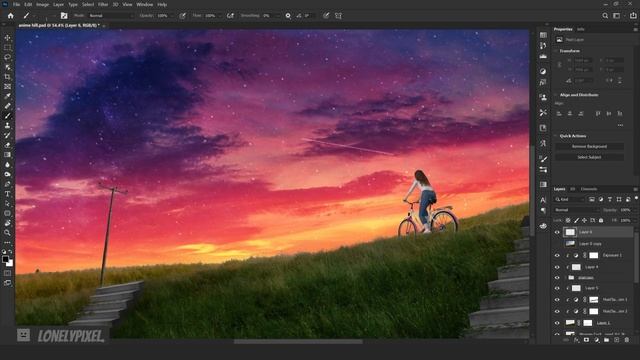This screenshot has width=640, height=360.
Task: Open the brush settings panel icon
Action: tap(64, 16)
